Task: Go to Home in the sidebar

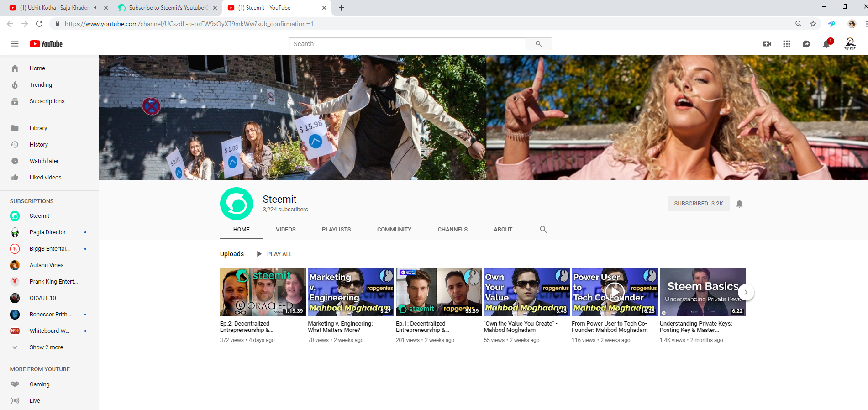Action: point(49,68)
